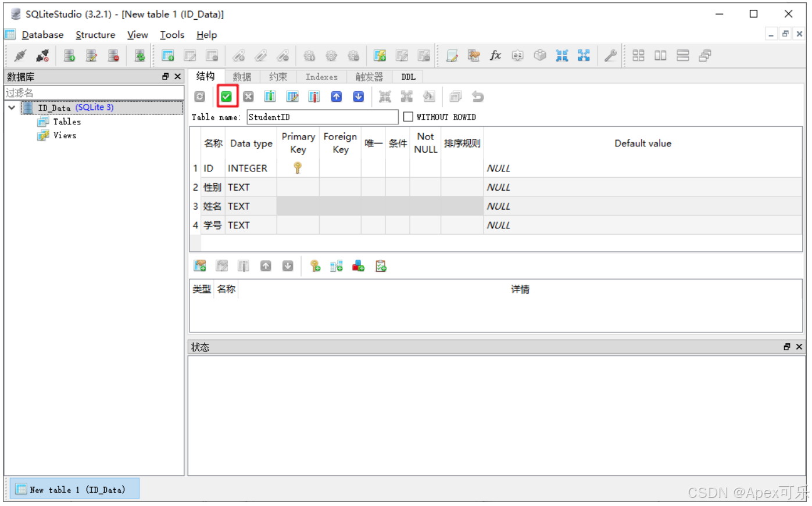Click the edit column icon

click(x=292, y=97)
